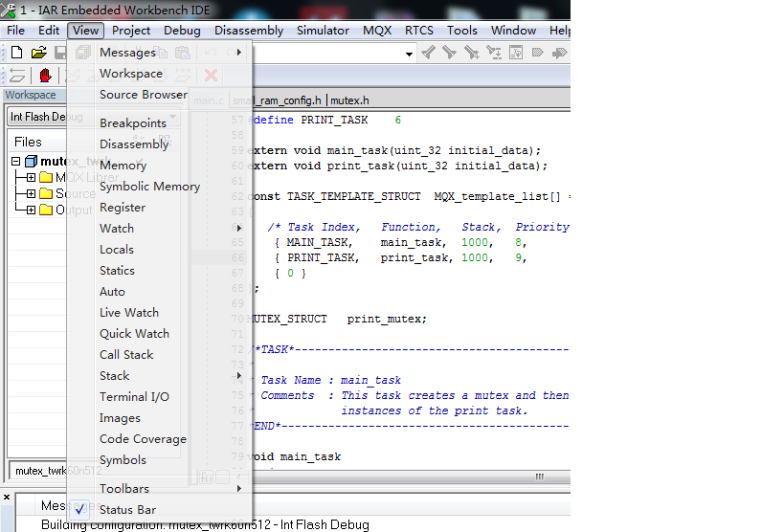The width and height of the screenshot is (784, 532).
Task: Click the Find Previous toolbar icon
Action: (428, 53)
